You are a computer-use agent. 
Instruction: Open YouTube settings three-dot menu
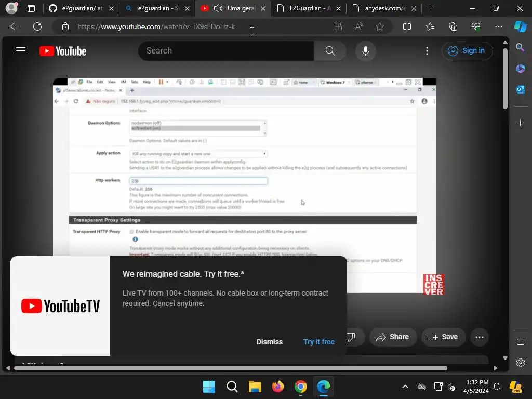427,51
